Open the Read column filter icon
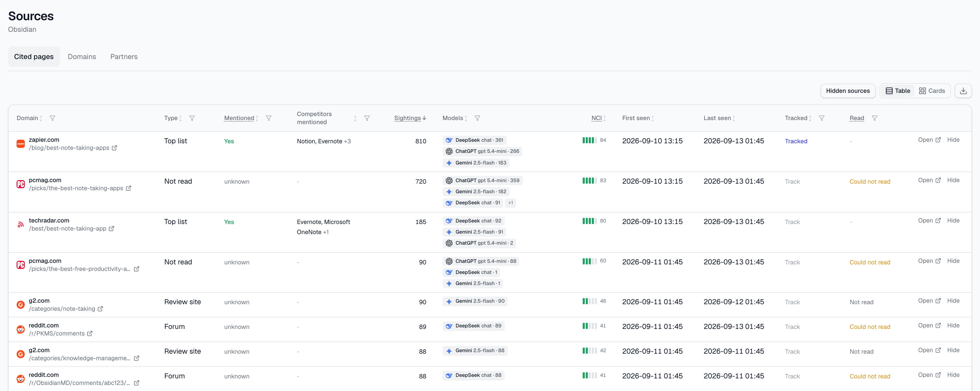 875,118
